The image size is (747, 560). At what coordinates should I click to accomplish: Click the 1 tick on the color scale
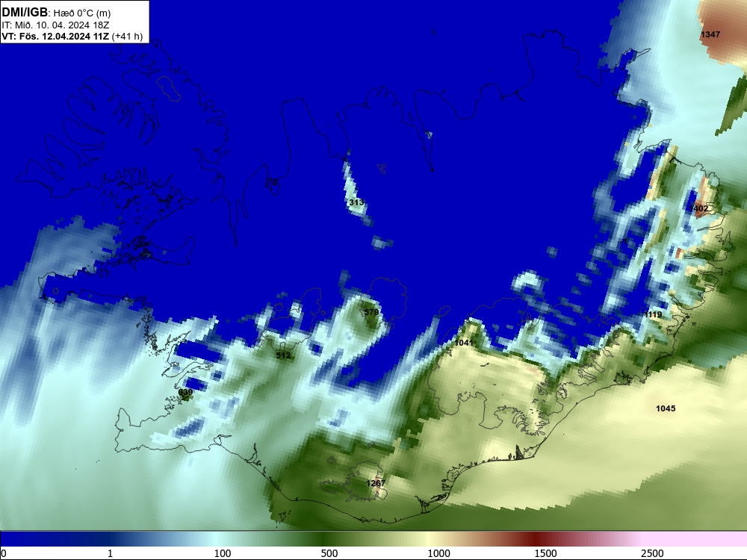(x=110, y=553)
